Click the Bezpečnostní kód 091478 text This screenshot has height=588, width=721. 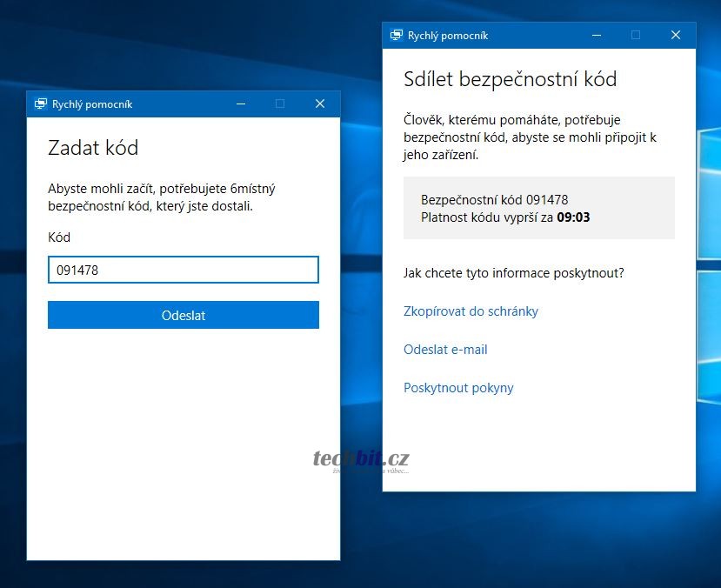(x=494, y=200)
